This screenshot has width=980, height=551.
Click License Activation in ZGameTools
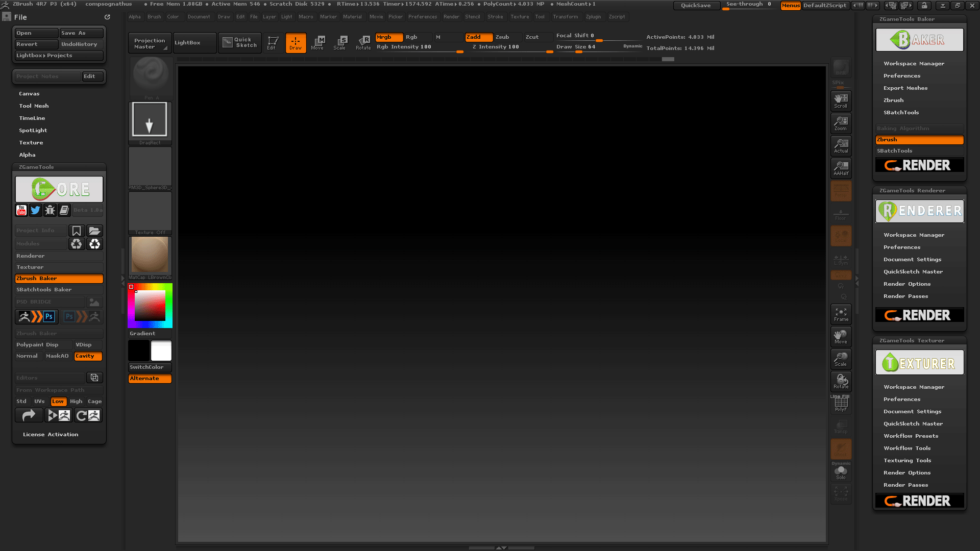click(x=50, y=434)
